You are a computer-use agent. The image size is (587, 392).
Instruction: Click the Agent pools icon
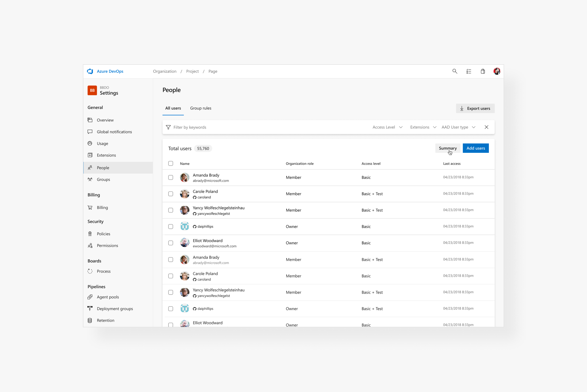click(x=90, y=297)
